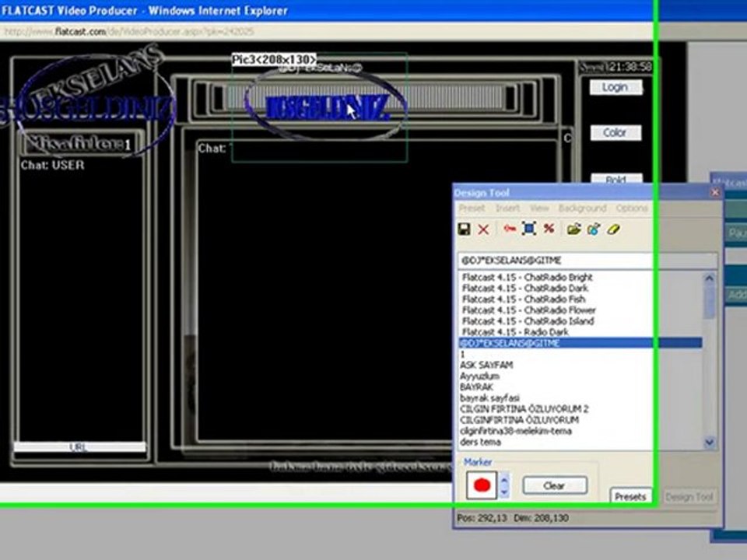Click the paint bucket icon in Design Tool

click(x=594, y=229)
